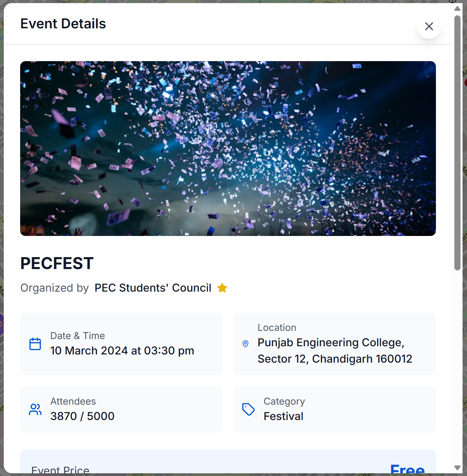The width and height of the screenshot is (467, 476).
Task: Click the Attendees count 3870 / 5000
Action: click(x=82, y=416)
